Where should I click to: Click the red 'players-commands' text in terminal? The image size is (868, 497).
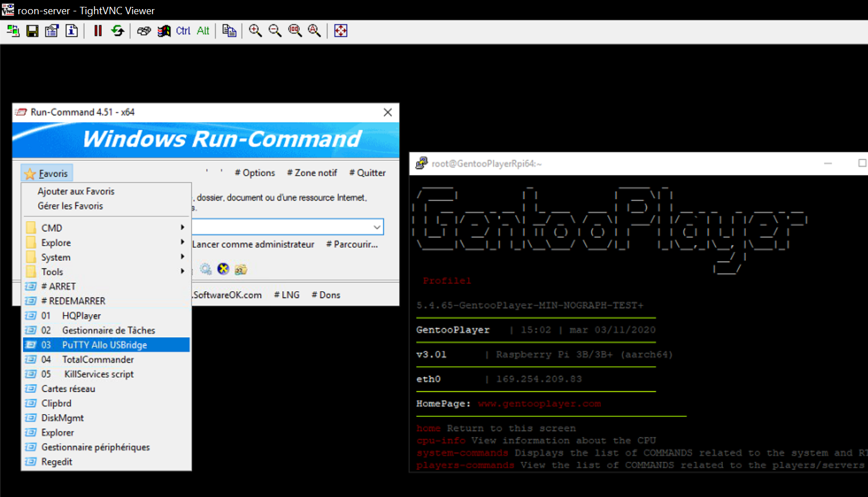465,465
